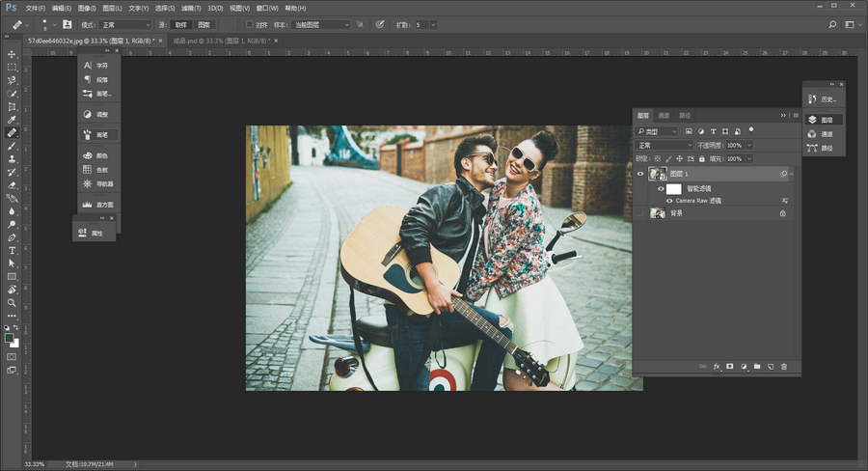Open the 滤镜(T) menu

[191, 7]
